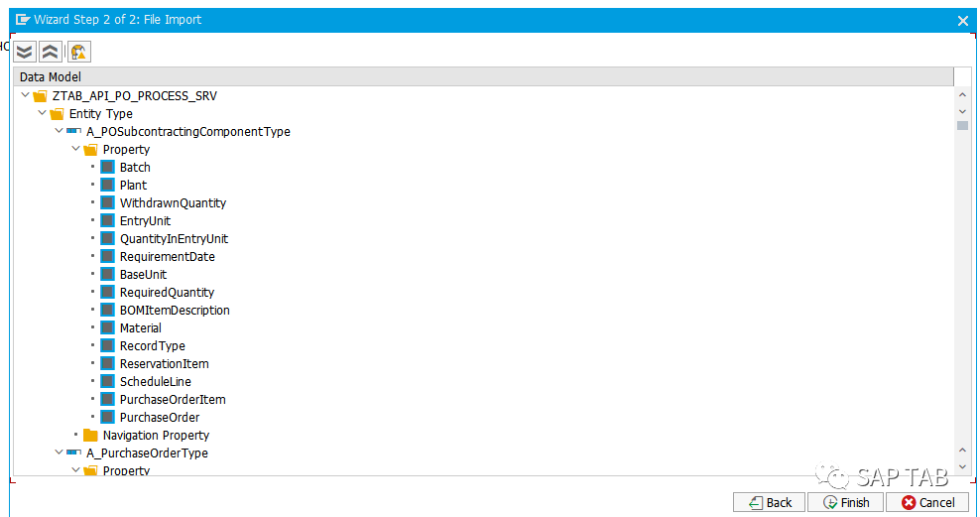Screen dimensions: 980x517
Task: Select the PurchaseOrderItem property icon
Action: (107, 399)
